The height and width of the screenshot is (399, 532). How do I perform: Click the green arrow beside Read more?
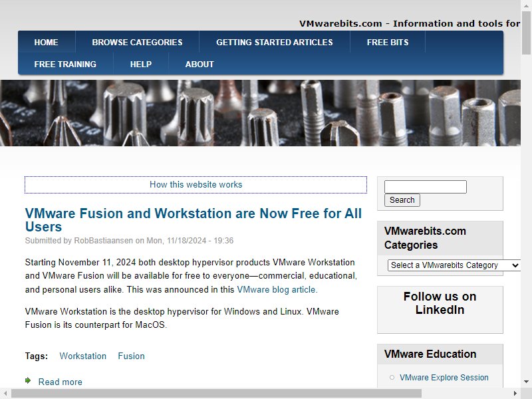(x=28, y=380)
